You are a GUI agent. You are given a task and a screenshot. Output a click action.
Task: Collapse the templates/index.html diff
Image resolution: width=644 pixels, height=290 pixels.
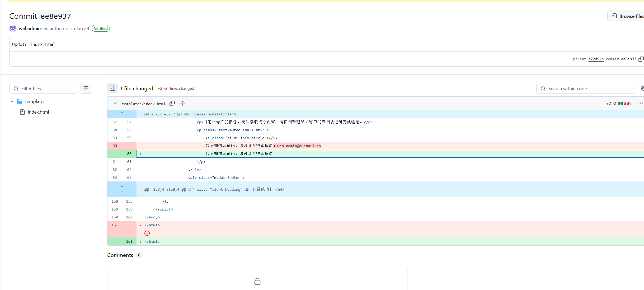point(115,103)
